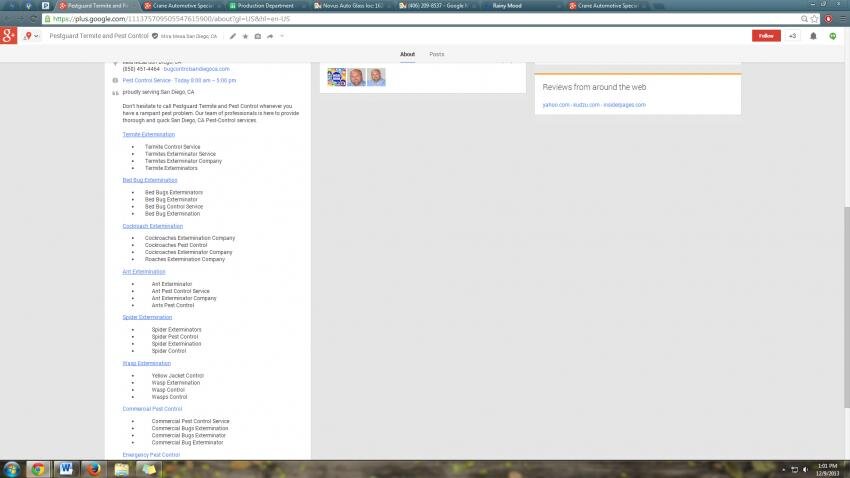The width and height of the screenshot is (850, 478).
Task: Open the sticky notes taskbar icon
Action: (149, 469)
